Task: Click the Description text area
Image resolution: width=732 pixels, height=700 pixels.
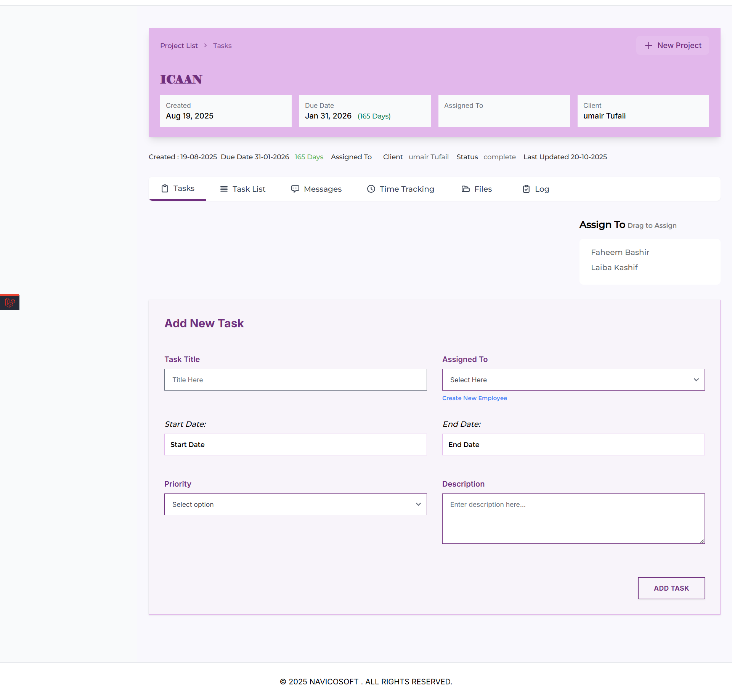Action: point(573,519)
